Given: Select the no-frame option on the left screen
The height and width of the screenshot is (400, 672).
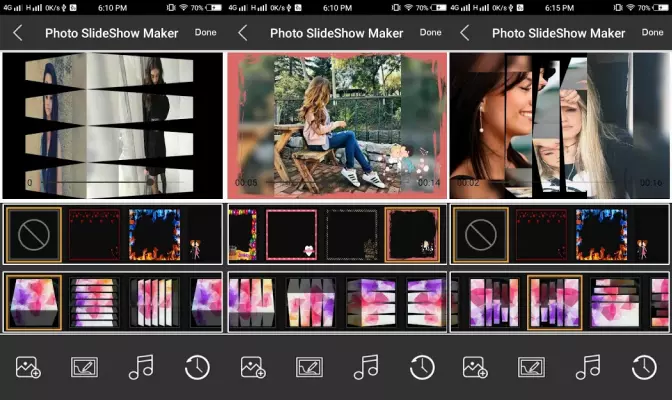Looking at the screenshot, I should pos(33,235).
